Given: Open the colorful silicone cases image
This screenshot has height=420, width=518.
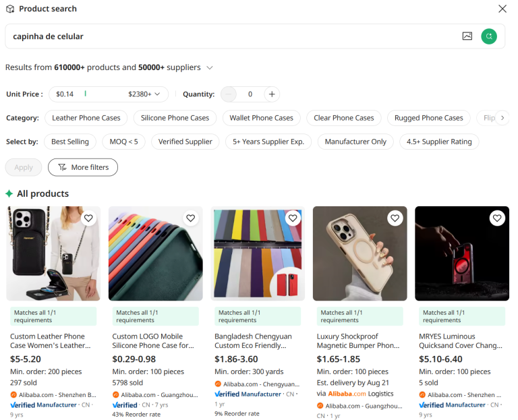Looking at the screenshot, I should (156, 253).
